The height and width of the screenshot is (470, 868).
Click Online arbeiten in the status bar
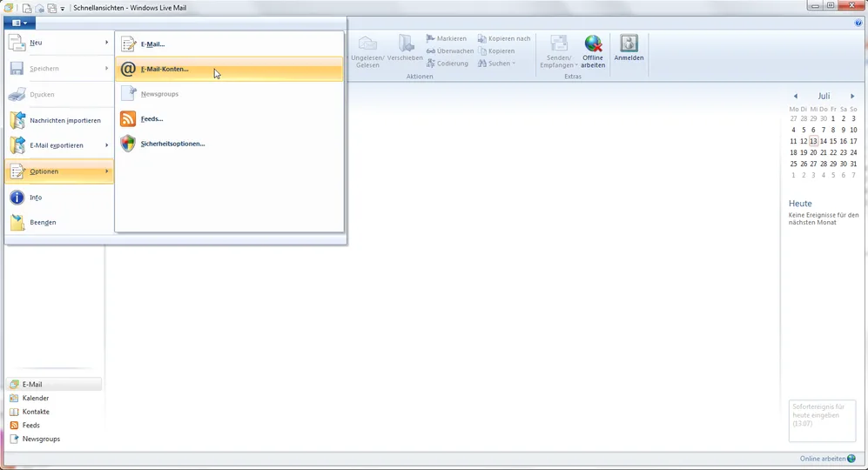point(823,459)
